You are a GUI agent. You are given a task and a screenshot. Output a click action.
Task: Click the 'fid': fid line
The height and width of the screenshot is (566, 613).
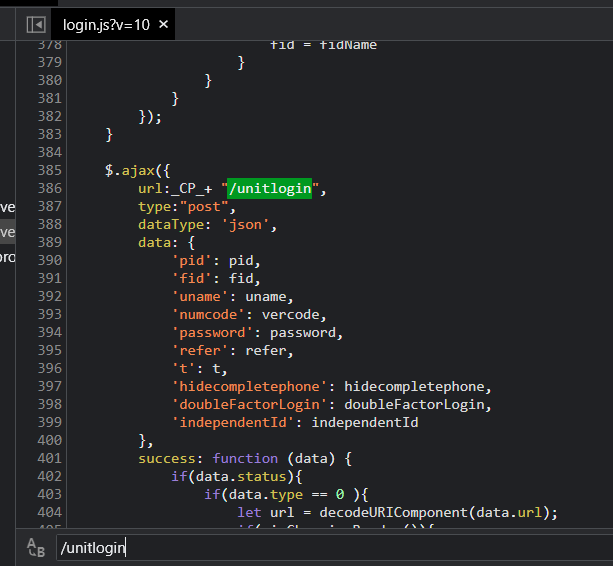pos(216,279)
